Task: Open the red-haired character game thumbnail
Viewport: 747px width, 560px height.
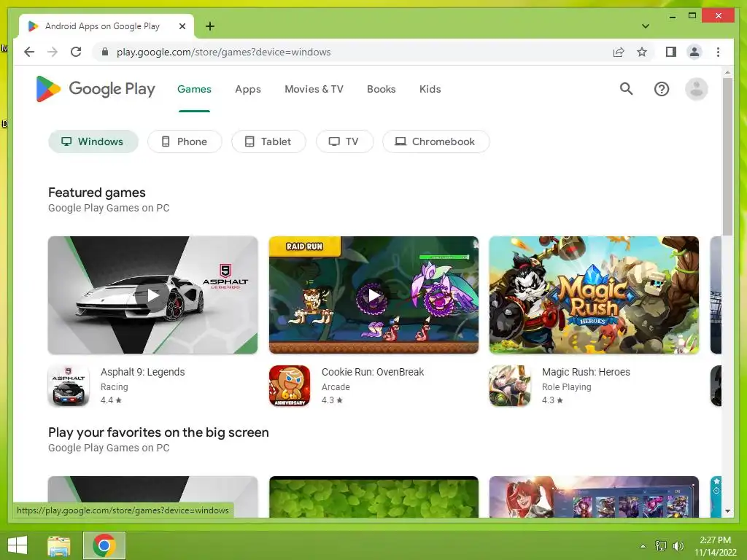Action: click(594, 497)
